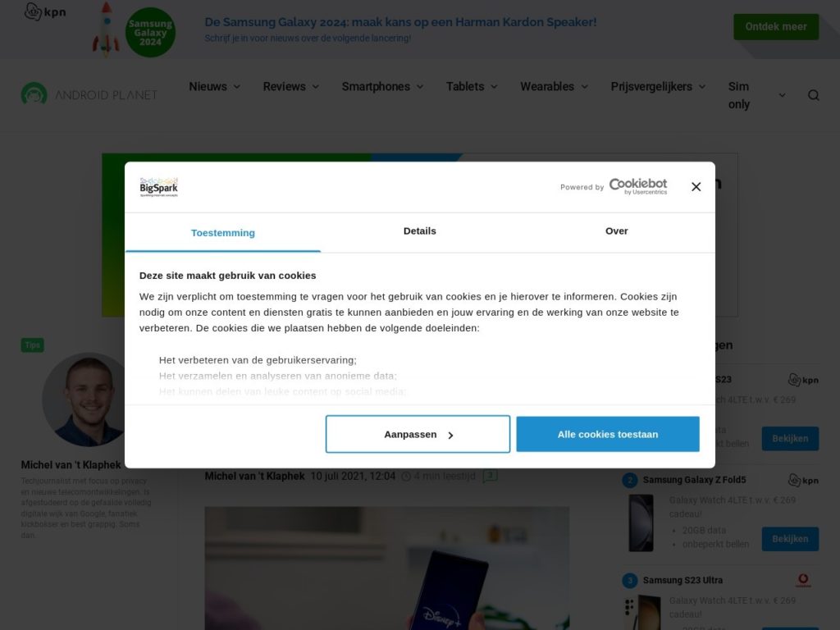Switch to the Over tab

(x=617, y=231)
